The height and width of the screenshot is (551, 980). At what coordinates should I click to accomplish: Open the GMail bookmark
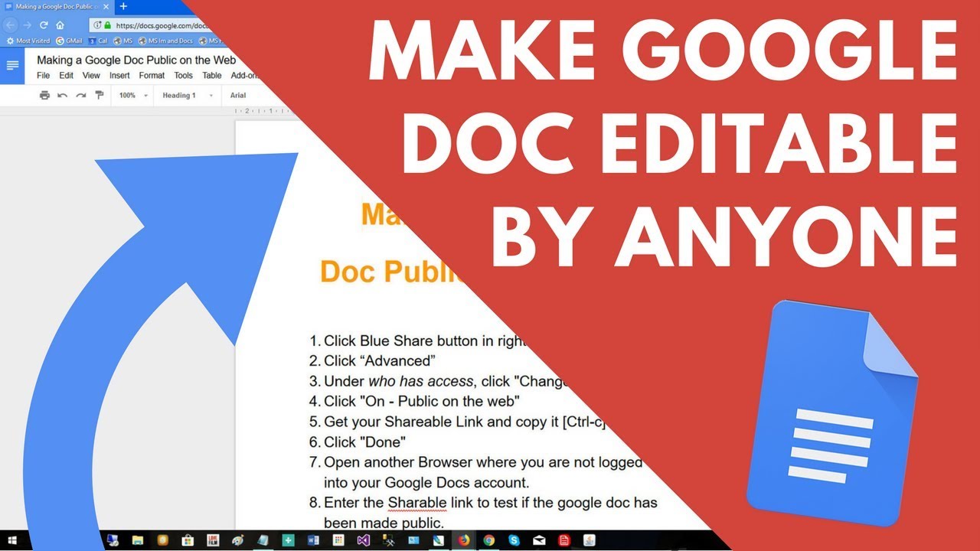[x=69, y=41]
